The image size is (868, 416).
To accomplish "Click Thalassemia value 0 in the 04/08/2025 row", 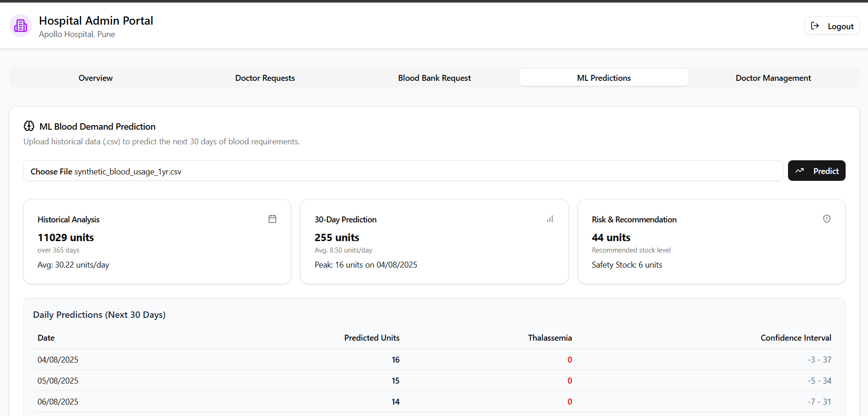I will pos(570,360).
